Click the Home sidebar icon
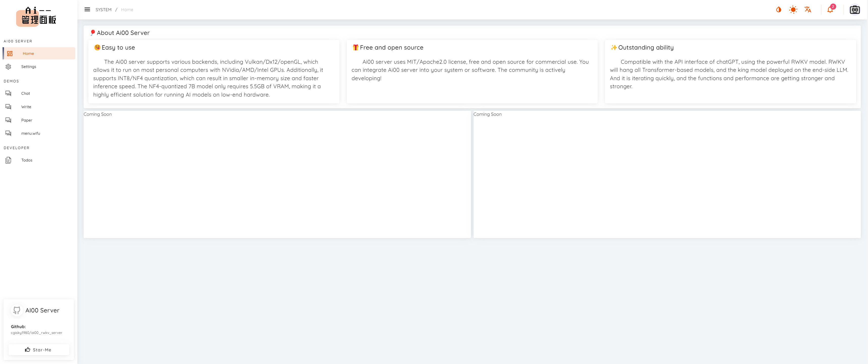The height and width of the screenshot is (364, 868). 9,53
